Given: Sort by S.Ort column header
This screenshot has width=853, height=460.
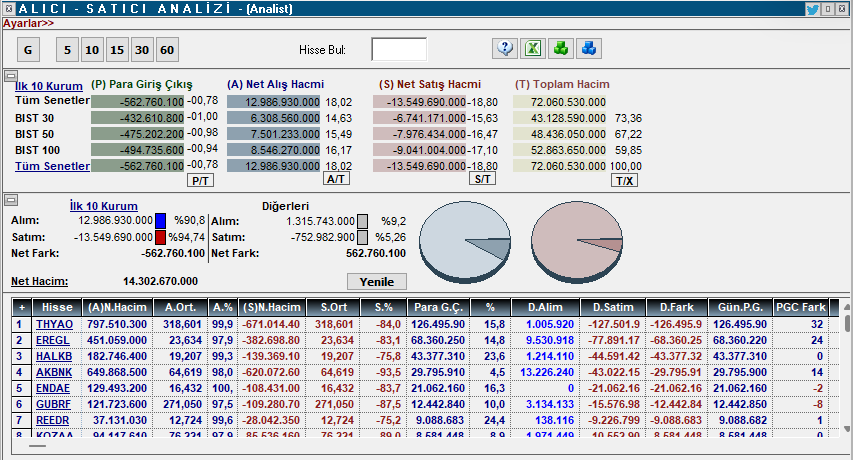Looking at the screenshot, I should [x=333, y=307].
